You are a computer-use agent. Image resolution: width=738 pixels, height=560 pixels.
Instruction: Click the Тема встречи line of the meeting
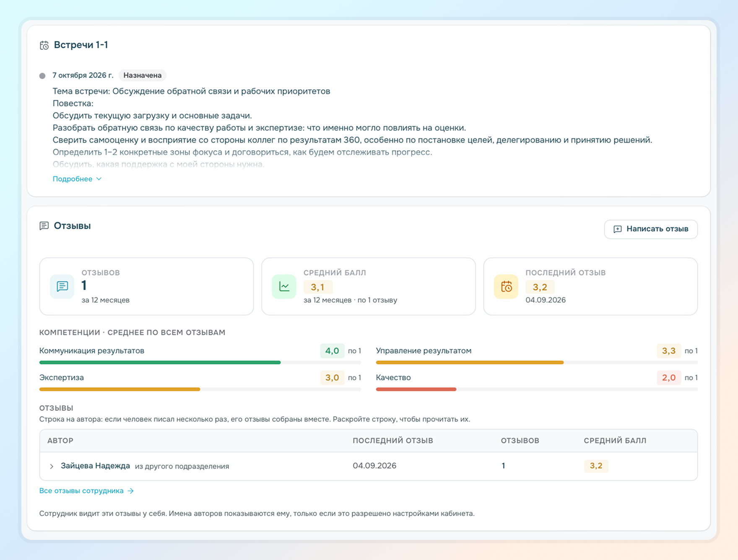pos(191,91)
